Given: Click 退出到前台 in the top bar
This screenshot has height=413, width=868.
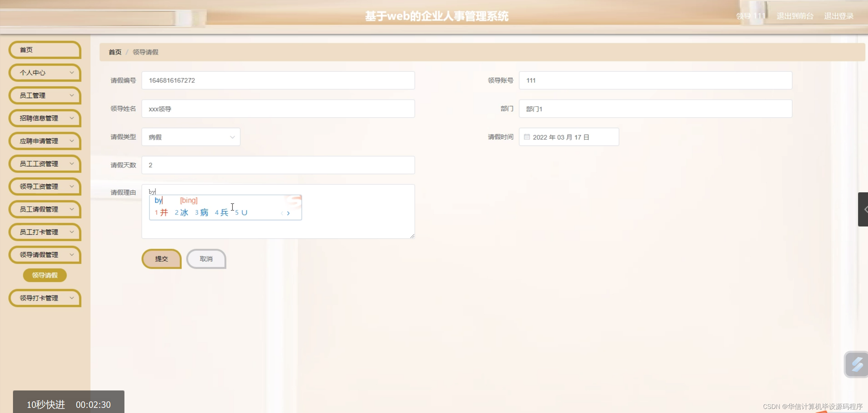Looking at the screenshot, I should point(795,15).
